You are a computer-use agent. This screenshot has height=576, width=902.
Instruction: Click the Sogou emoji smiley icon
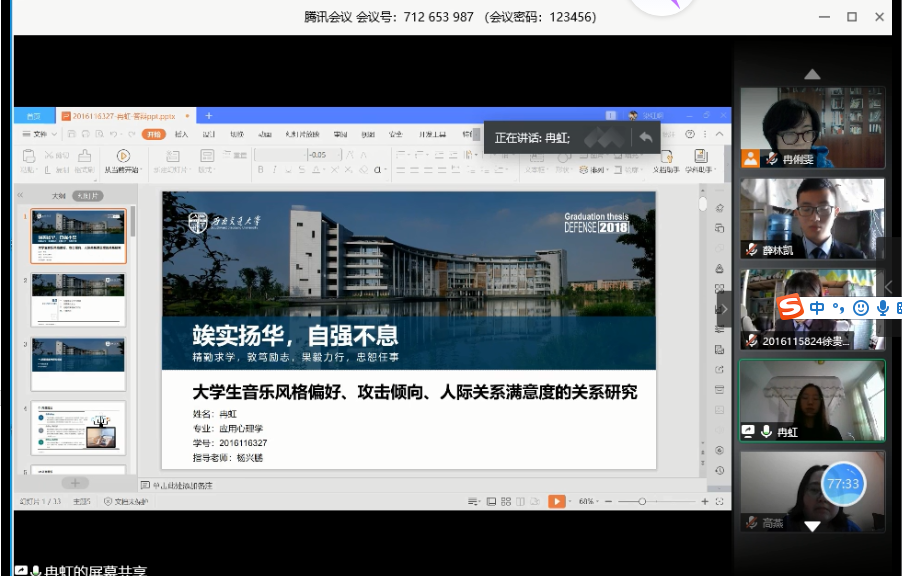tap(861, 308)
